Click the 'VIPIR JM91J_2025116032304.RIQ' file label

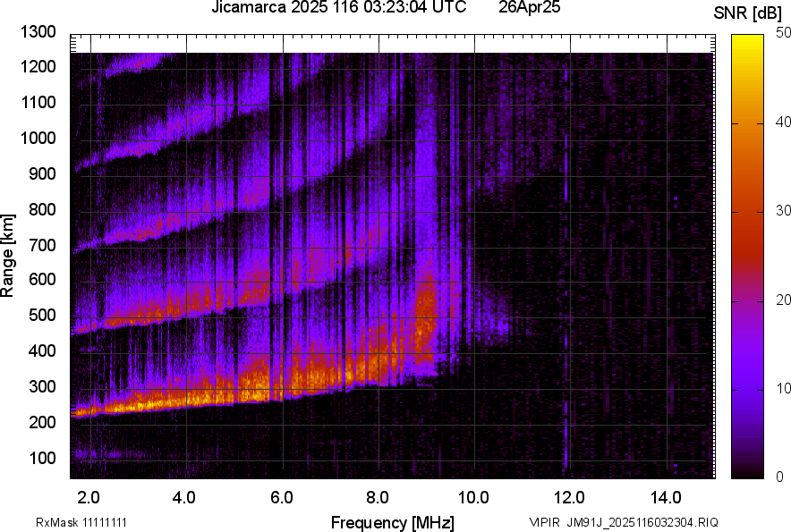[x=624, y=522]
